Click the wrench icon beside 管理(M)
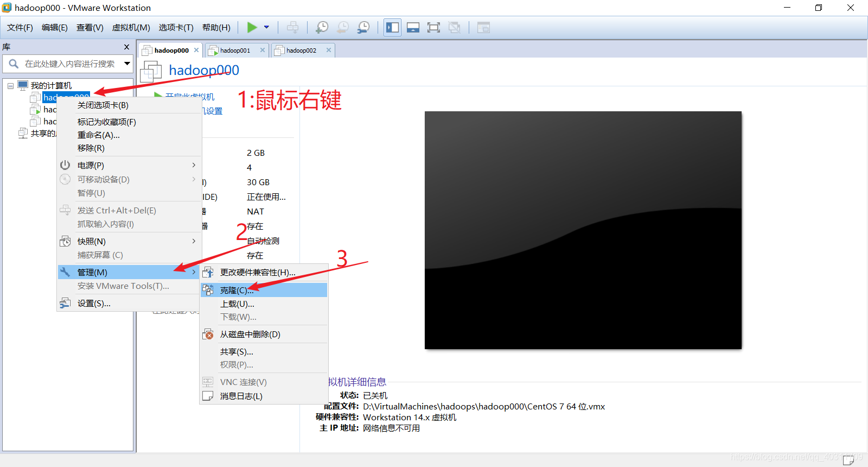 [x=65, y=272]
